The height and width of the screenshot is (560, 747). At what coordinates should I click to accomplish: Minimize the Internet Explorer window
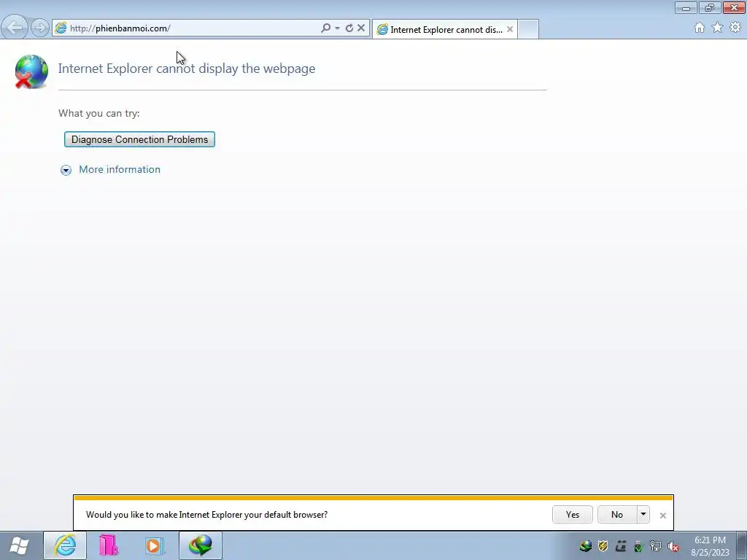pyautogui.click(x=686, y=7)
